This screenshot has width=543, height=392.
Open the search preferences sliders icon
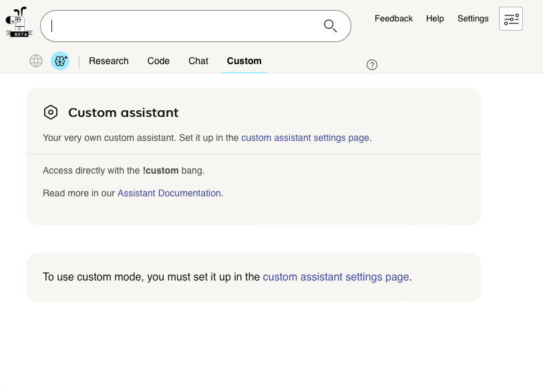pos(510,19)
